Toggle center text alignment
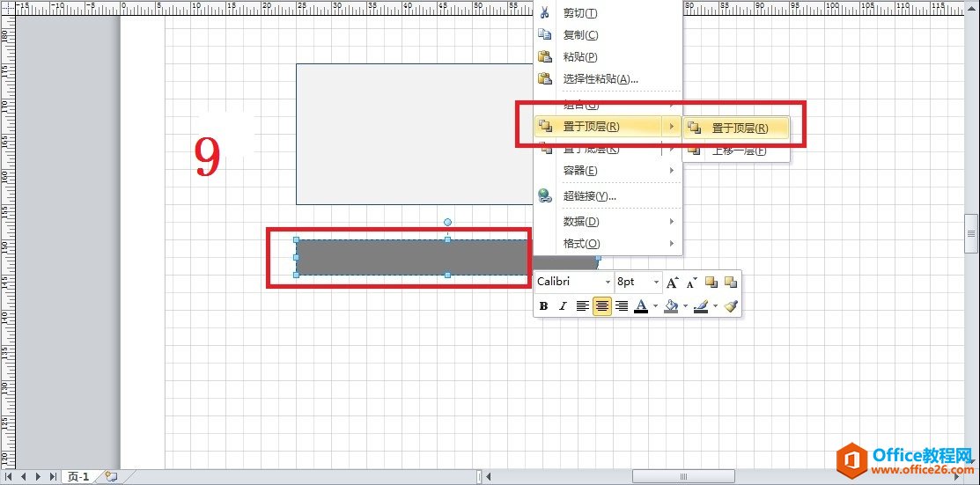The width and height of the screenshot is (980, 485). click(602, 306)
